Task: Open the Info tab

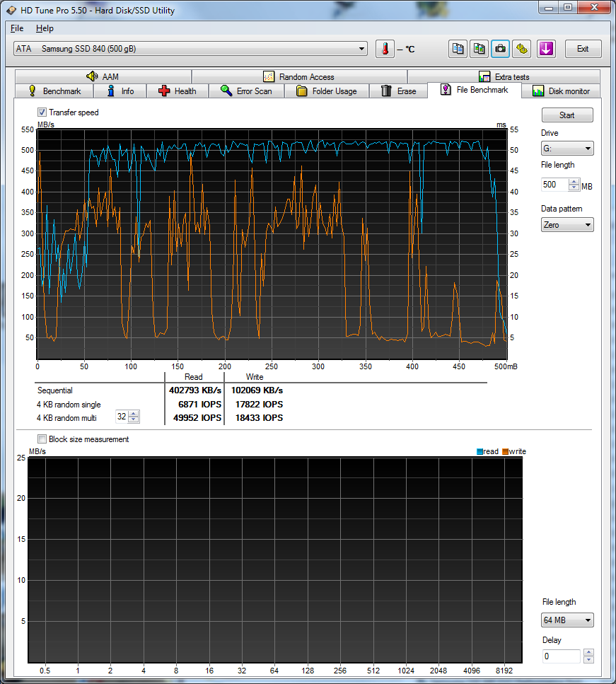Action: coord(120,91)
